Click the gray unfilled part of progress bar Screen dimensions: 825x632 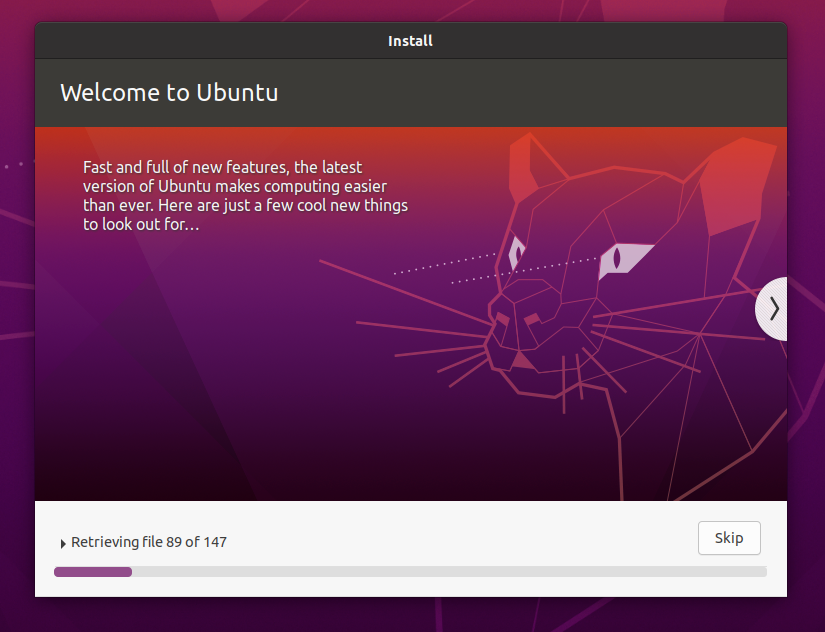click(450, 572)
